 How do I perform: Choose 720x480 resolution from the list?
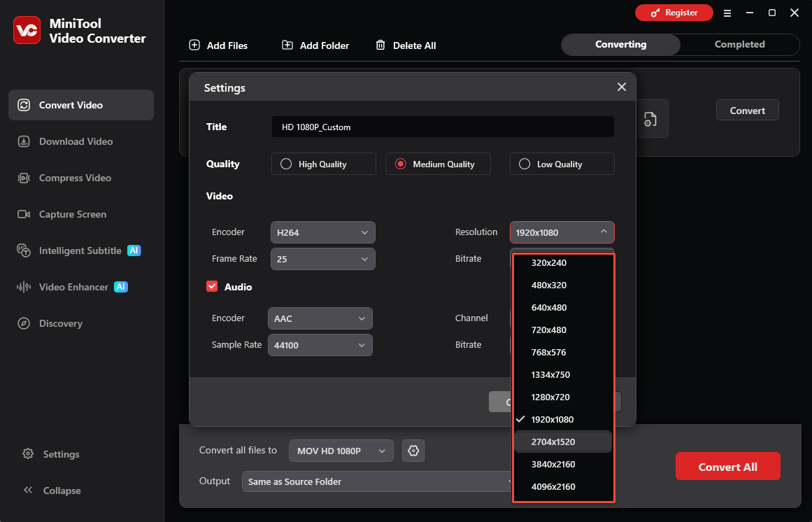[563, 330]
